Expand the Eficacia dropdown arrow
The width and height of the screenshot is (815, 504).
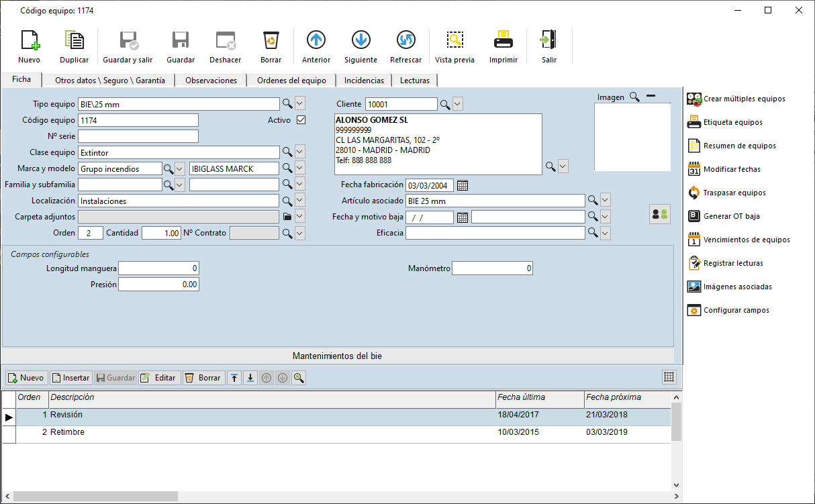606,232
